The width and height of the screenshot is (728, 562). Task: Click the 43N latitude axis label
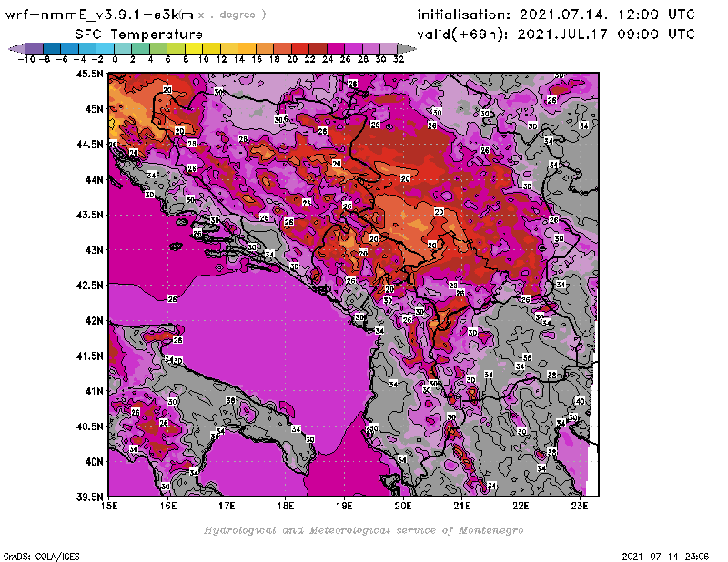[95, 250]
